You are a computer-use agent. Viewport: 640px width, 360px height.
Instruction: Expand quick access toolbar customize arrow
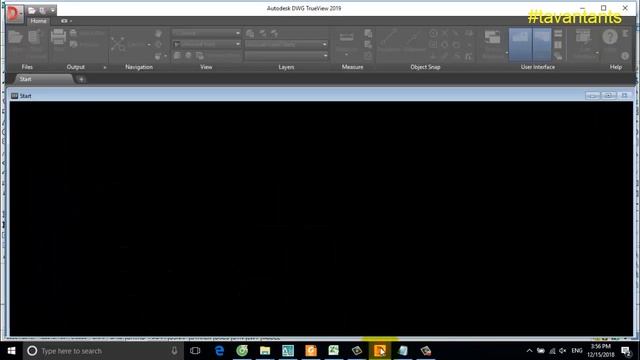[53, 10]
